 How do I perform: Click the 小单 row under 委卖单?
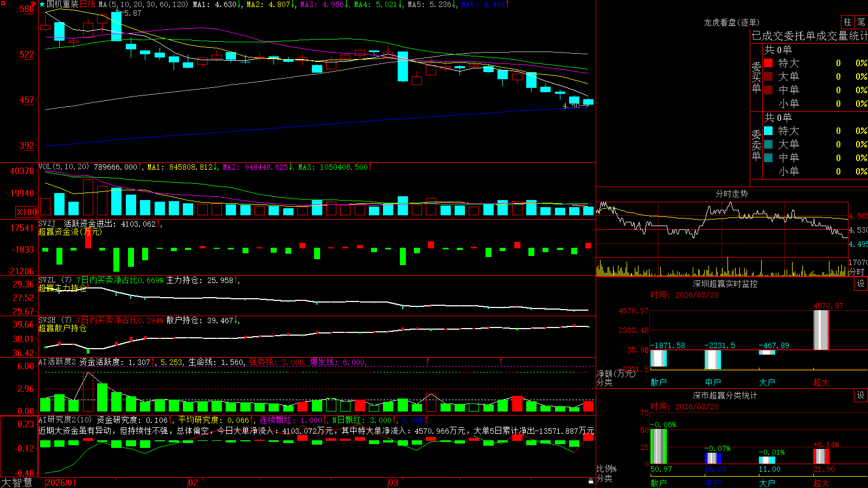(x=815, y=171)
